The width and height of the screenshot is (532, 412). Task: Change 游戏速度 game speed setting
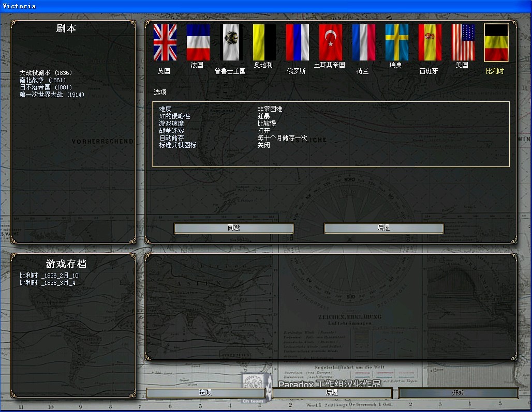pyautogui.click(x=171, y=124)
